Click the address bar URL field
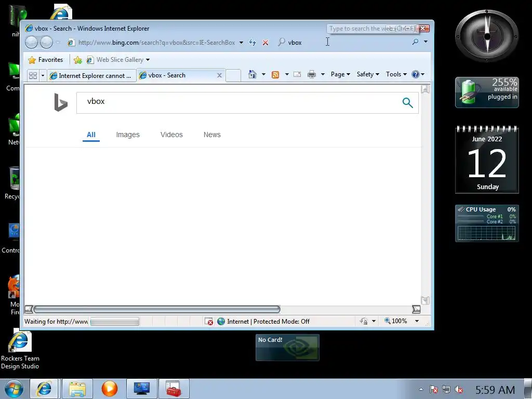The width and height of the screenshot is (532, 399). click(x=156, y=43)
